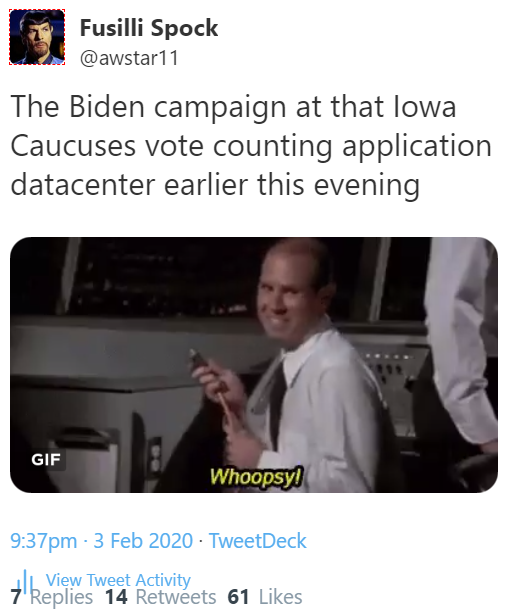Click the word Replies in the stats
The image size is (506, 614).
point(61,597)
